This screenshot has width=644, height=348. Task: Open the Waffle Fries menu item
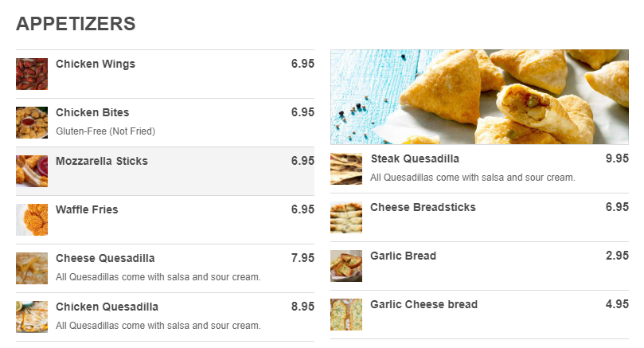coord(87,209)
